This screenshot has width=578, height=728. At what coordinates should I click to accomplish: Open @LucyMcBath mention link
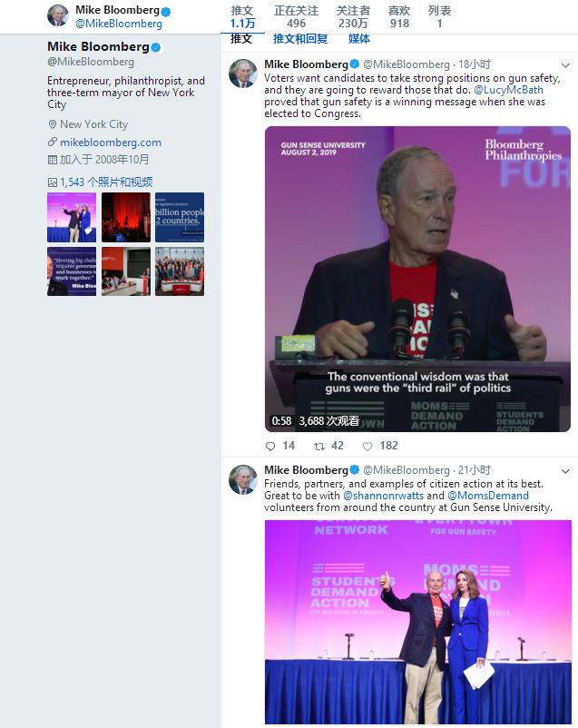pyautogui.click(x=508, y=90)
